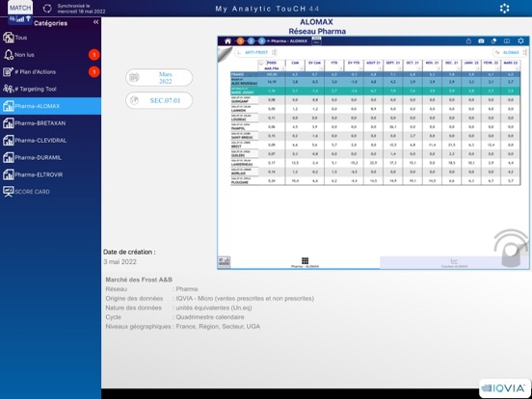Click the page curl corner of dashboard
Screen dimensions: 532x399
click(x=225, y=54)
